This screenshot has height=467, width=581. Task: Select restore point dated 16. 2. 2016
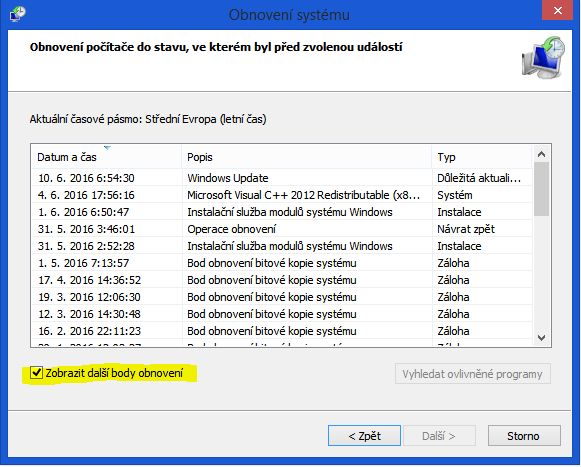click(282, 331)
